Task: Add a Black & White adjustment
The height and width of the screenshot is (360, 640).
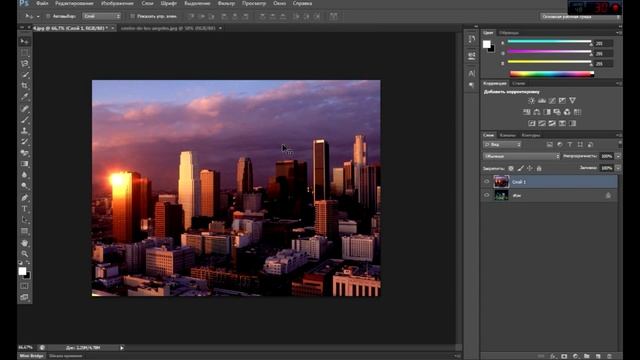Action: pyautogui.click(x=547, y=112)
